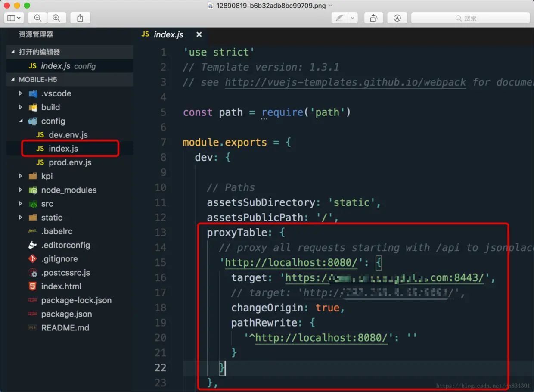Show the Markup toolbar
The width and height of the screenshot is (534, 392).
coord(397,18)
